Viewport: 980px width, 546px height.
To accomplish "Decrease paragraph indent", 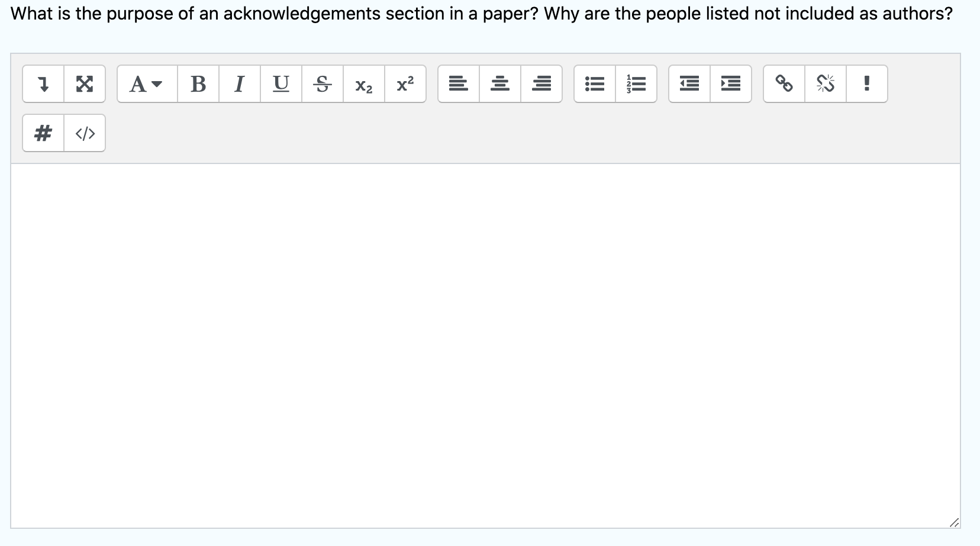I will click(689, 84).
